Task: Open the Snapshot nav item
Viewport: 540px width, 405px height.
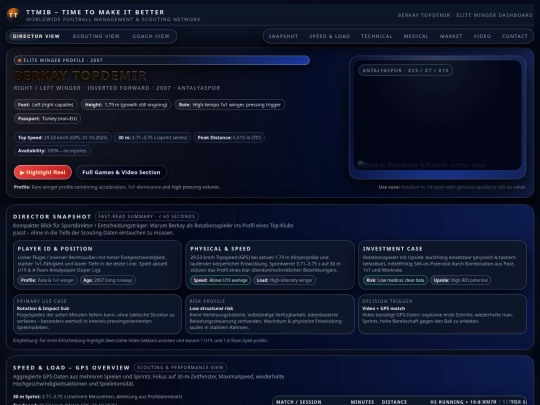Action: [x=283, y=36]
